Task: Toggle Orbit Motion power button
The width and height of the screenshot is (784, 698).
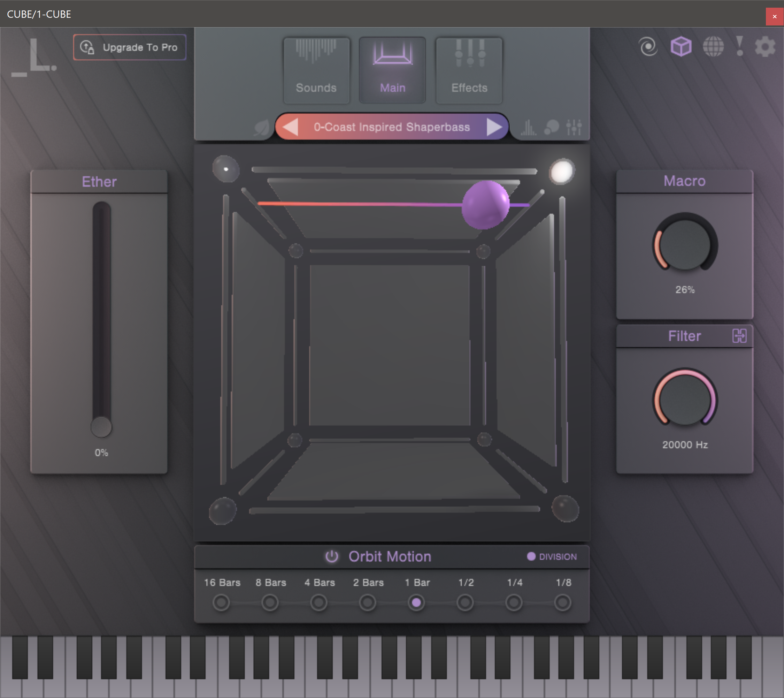Action: pyautogui.click(x=332, y=556)
